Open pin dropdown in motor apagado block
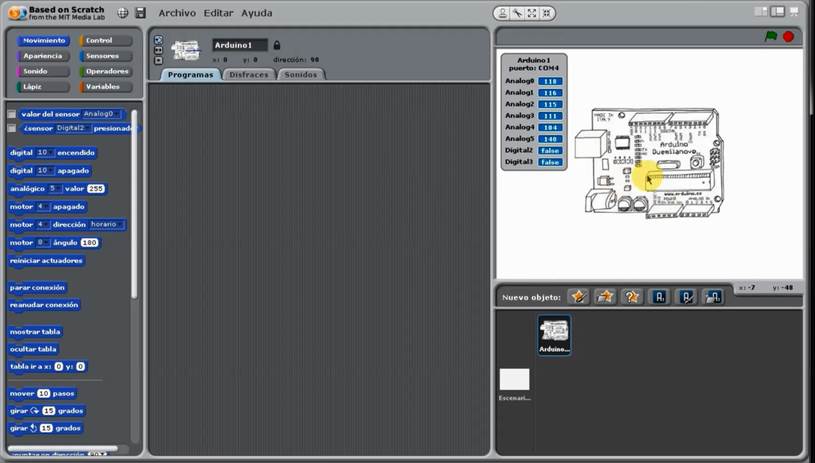 [43, 206]
